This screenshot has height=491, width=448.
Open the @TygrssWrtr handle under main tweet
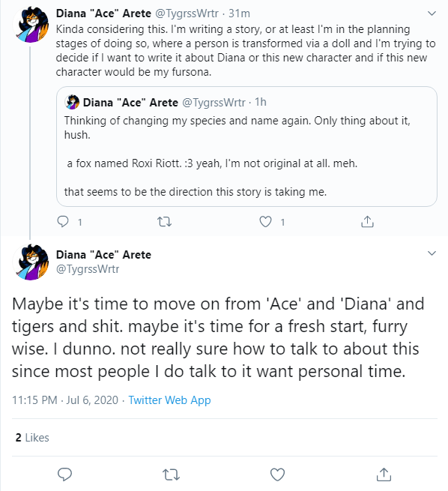[x=88, y=268]
